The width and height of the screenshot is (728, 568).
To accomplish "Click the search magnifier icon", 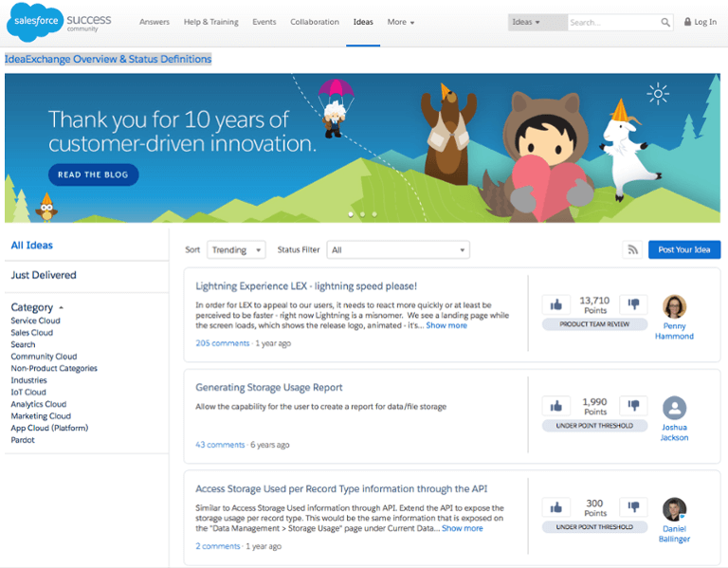I will tap(665, 23).
